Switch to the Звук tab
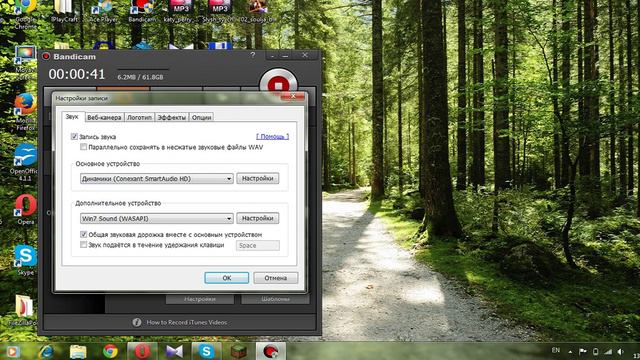Screen dimensions: 640x360 coord(72,117)
